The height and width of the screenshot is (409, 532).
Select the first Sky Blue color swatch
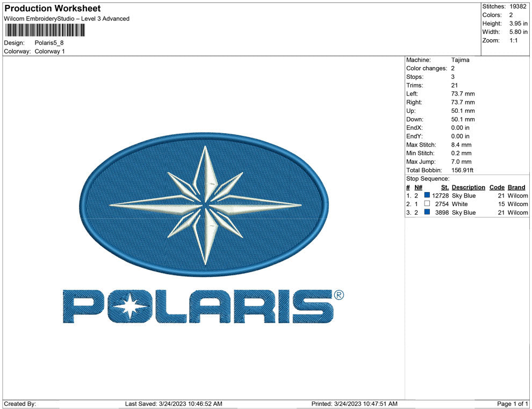pyautogui.click(x=427, y=195)
